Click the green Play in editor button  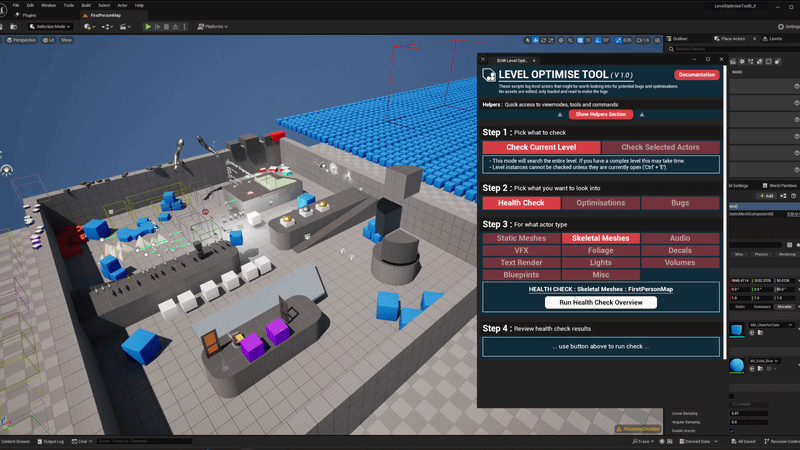(x=148, y=27)
